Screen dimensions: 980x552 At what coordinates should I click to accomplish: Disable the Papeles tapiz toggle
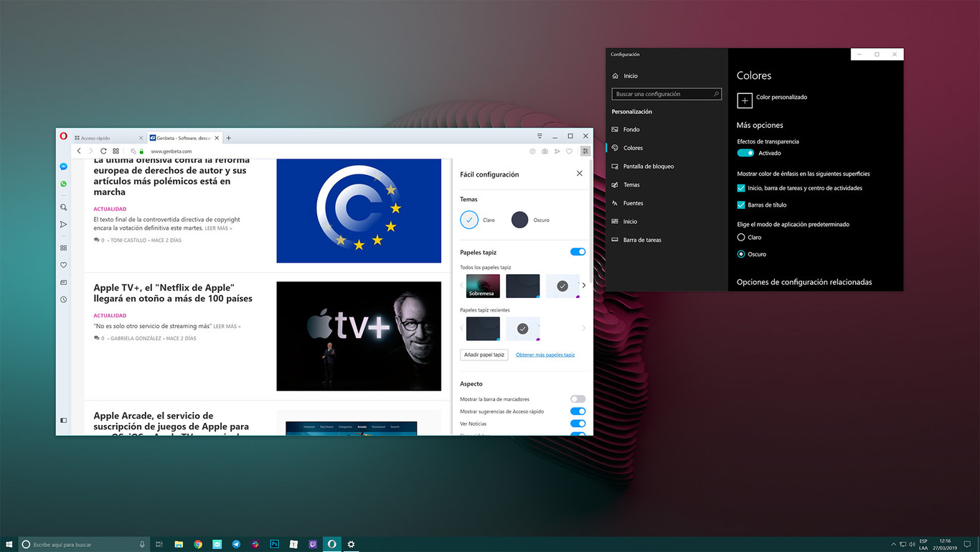(x=578, y=251)
